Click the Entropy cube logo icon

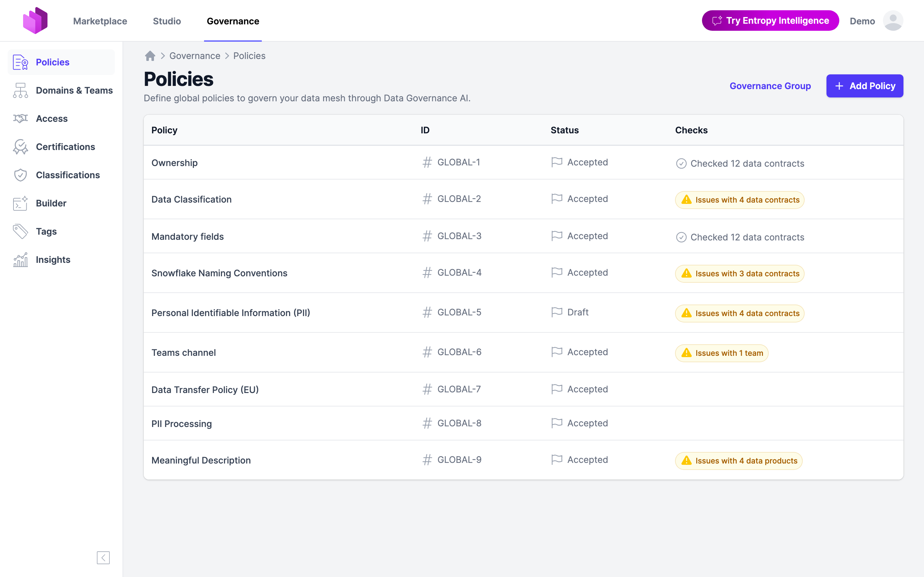tap(35, 21)
